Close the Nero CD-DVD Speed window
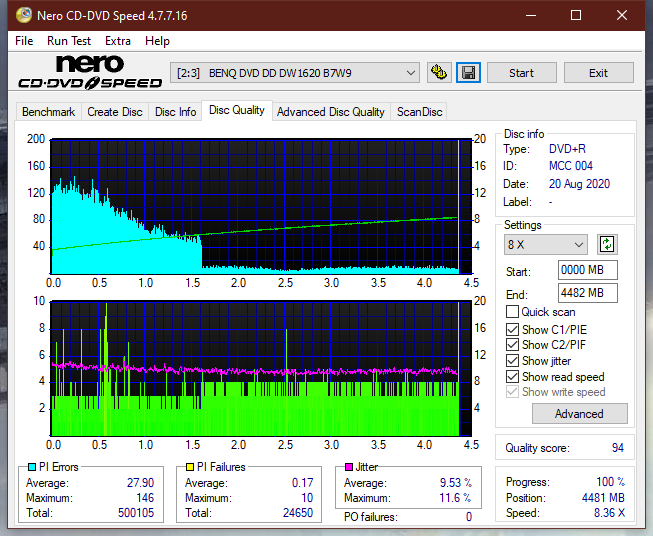653x536 pixels. click(622, 15)
